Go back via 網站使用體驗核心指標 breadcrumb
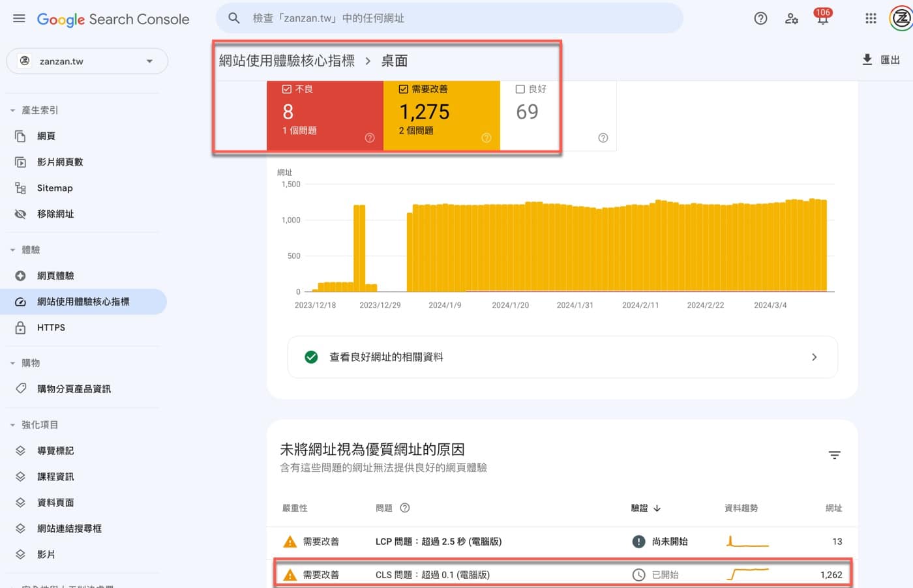Image resolution: width=913 pixels, height=588 pixels. point(287,61)
